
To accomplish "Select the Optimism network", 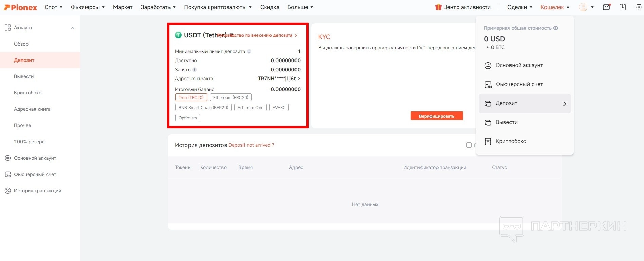I will [x=188, y=118].
